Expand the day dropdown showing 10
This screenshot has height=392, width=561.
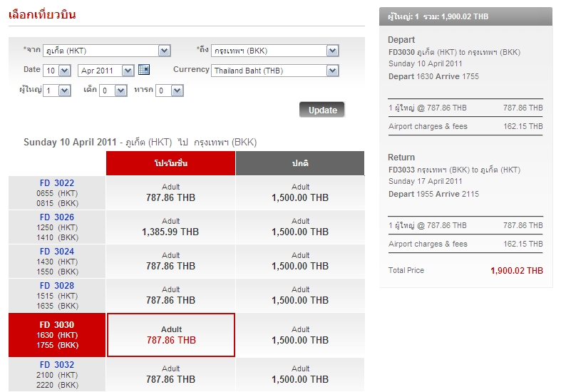point(57,71)
